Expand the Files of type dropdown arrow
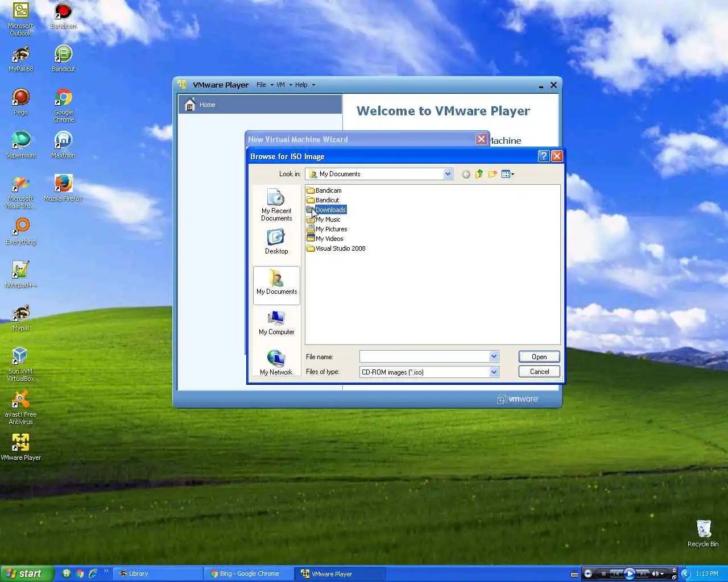Viewport: 728px width, 582px height. (x=494, y=372)
